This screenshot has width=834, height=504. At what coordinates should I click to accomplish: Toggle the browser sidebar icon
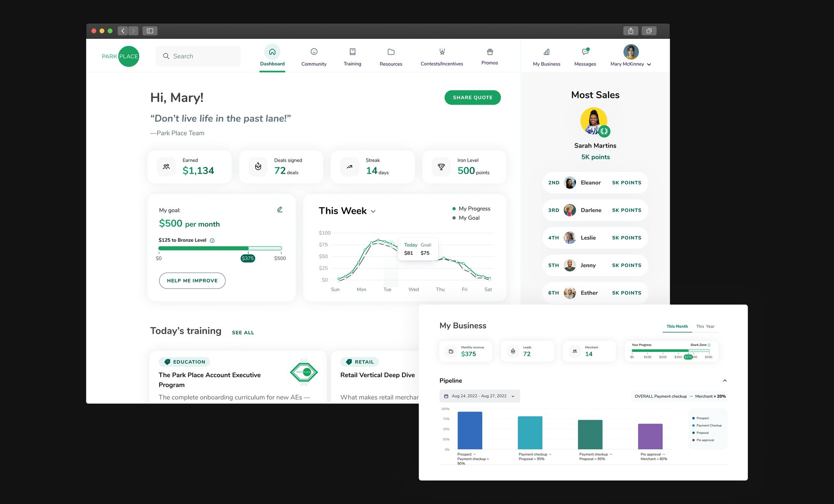[150, 31]
